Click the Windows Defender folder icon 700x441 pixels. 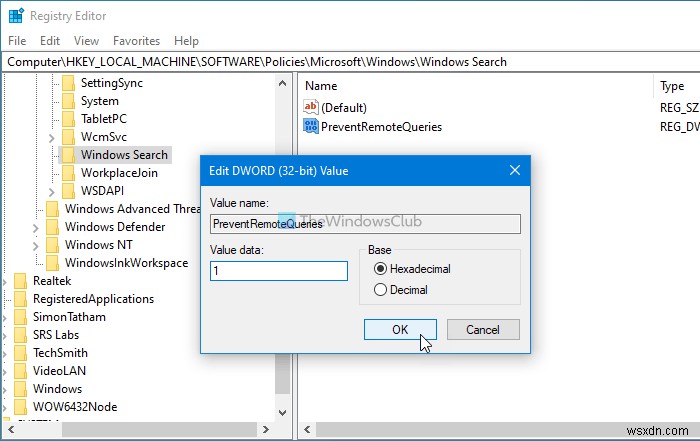[x=52, y=227]
